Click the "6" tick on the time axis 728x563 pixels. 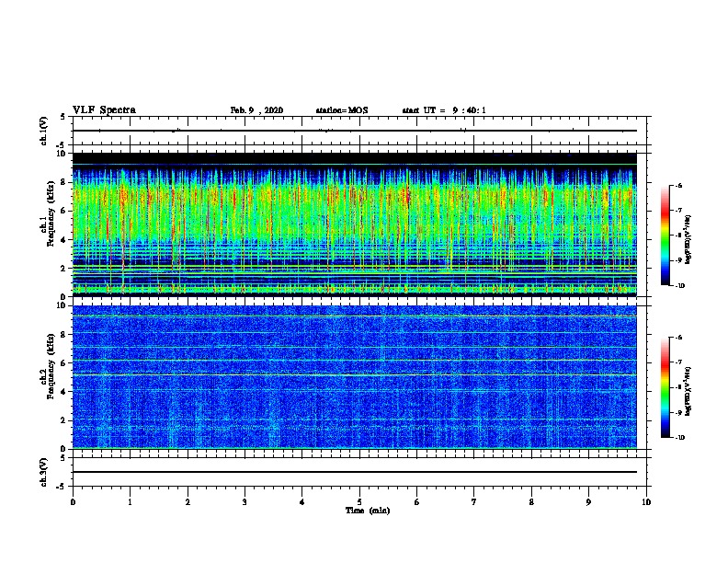click(417, 502)
